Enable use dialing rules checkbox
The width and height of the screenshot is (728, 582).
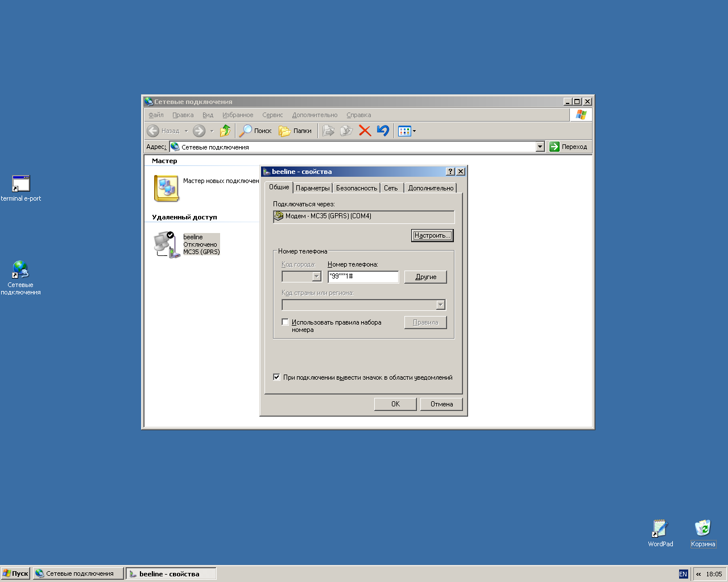286,322
